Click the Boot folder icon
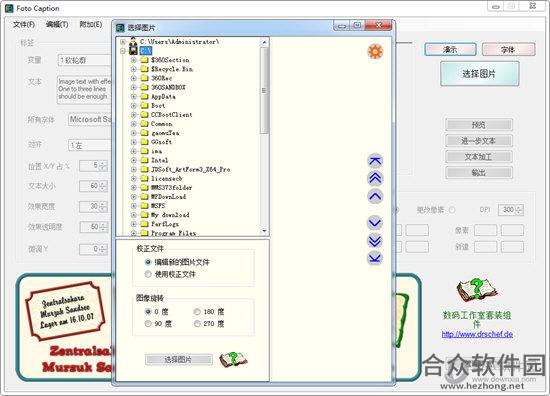The image size is (550, 396). (x=145, y=105)
